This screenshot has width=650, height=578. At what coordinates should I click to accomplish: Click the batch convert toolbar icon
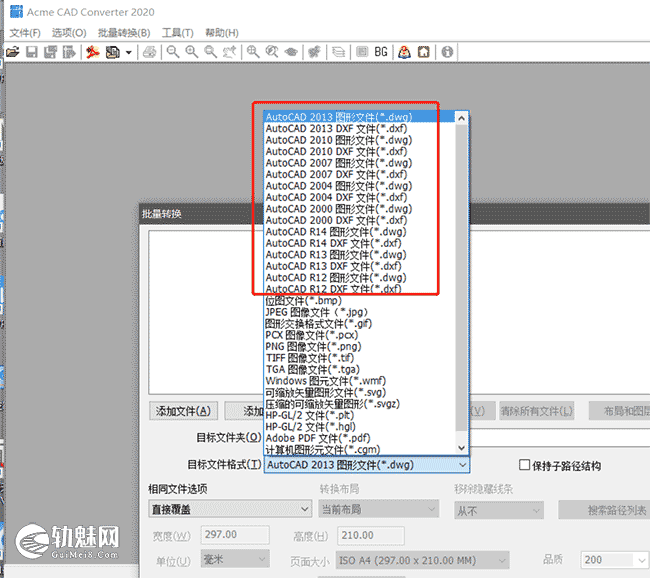[x=112, y=52]
